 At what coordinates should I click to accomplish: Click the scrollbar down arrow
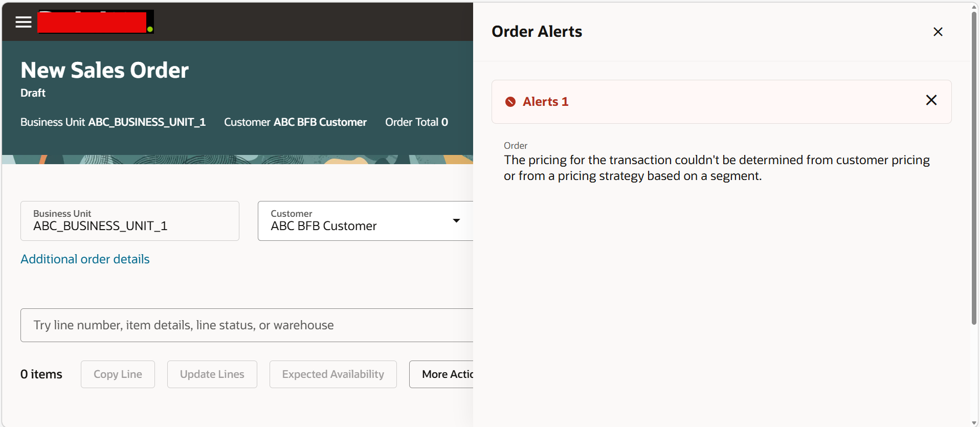pyautogui.click(x=974, y=422)
